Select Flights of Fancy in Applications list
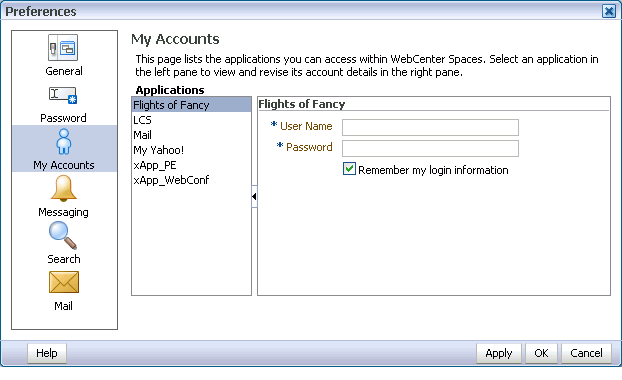622x380 pixels. pos(192,105)
